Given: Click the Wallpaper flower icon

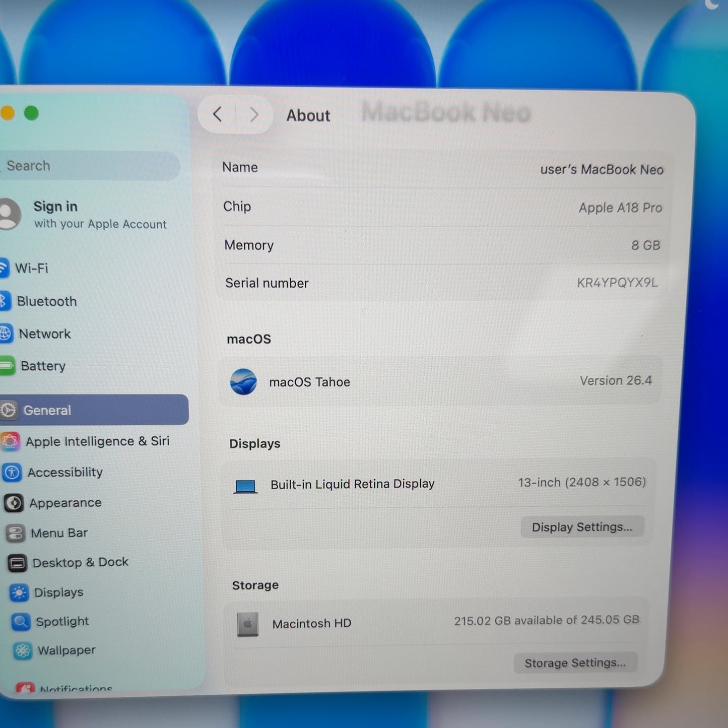Looking at the screenshot, I should click(23, 650).
